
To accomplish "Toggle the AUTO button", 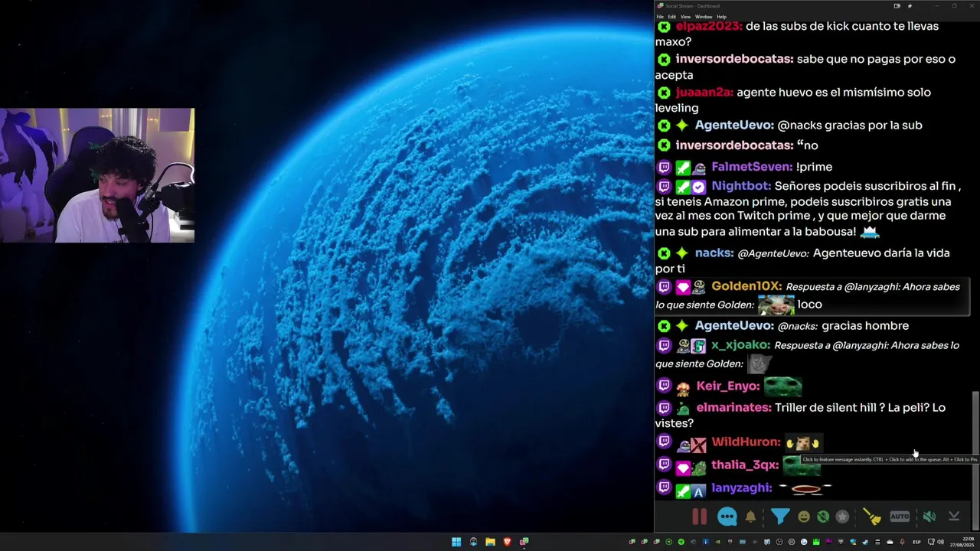I will point(900,517).
